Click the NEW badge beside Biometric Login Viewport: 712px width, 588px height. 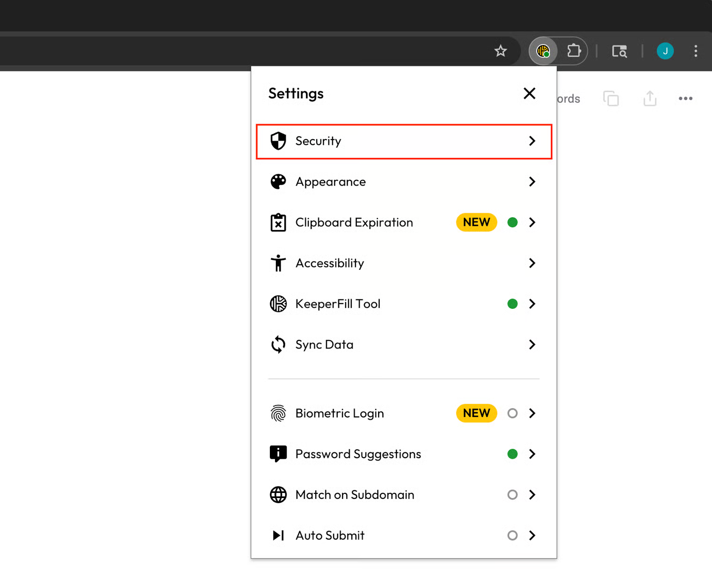(x=476, y=413)
